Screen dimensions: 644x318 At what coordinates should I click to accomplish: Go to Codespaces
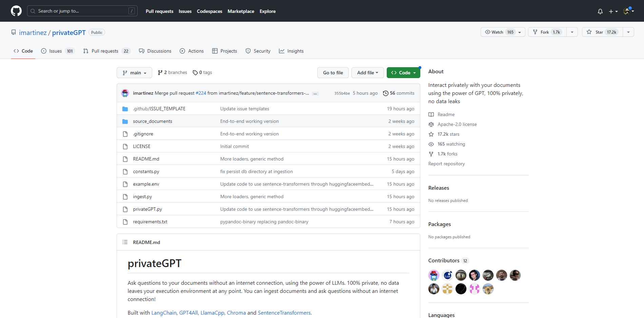(209, 11)
